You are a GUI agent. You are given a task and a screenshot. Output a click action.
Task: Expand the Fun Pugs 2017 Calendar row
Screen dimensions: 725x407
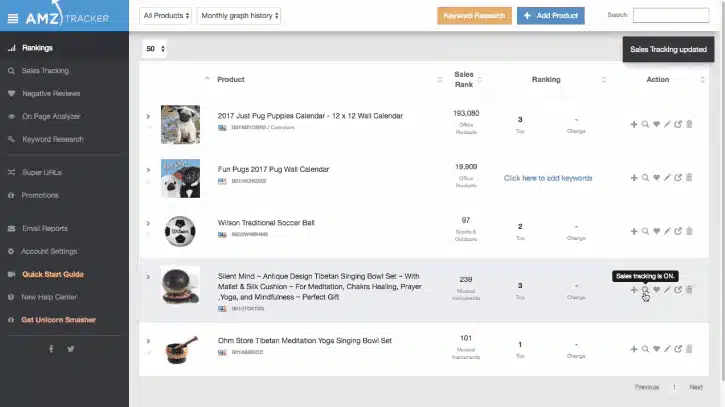click(x=148, y=170)
